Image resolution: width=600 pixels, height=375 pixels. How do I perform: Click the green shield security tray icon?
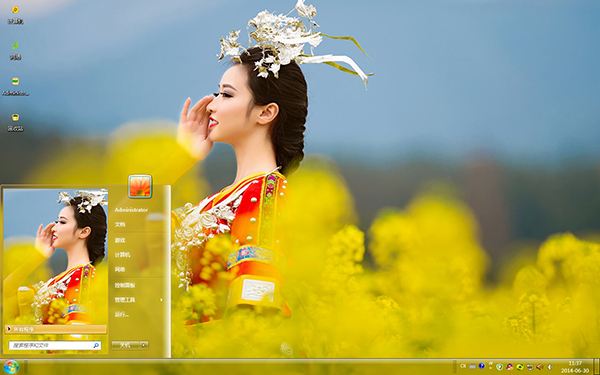click(x=499, y=367)
